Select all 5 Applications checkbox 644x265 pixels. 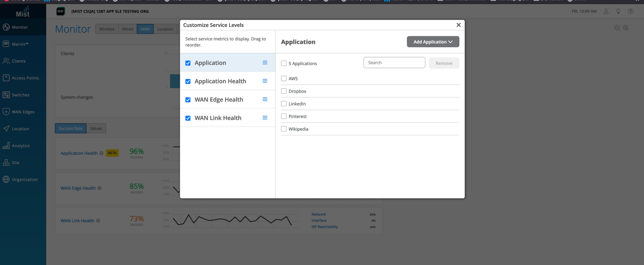pos(284,63)
